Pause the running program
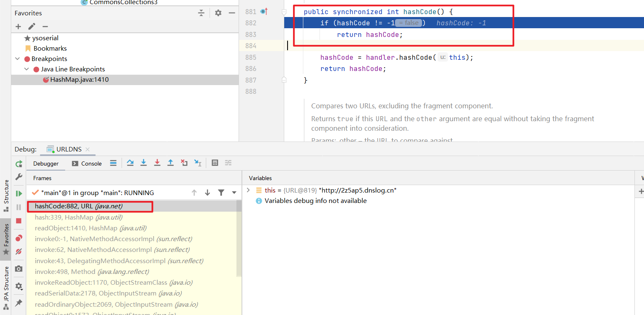The image size is (644, 315). coord(19,207)
